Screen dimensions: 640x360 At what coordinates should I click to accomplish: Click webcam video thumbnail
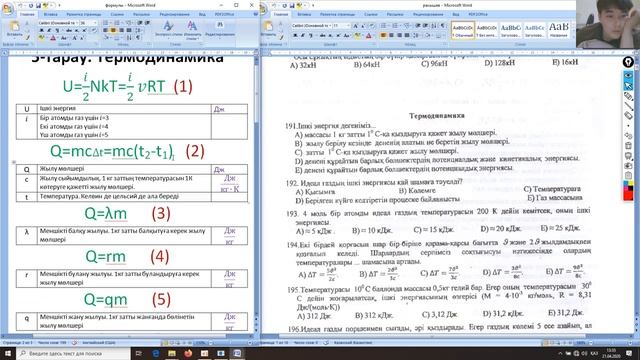point(608,24)
